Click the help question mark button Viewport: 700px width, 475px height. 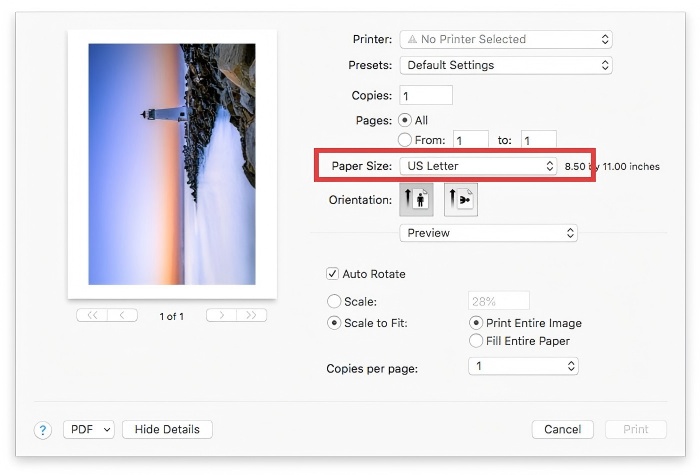point(43,430)
